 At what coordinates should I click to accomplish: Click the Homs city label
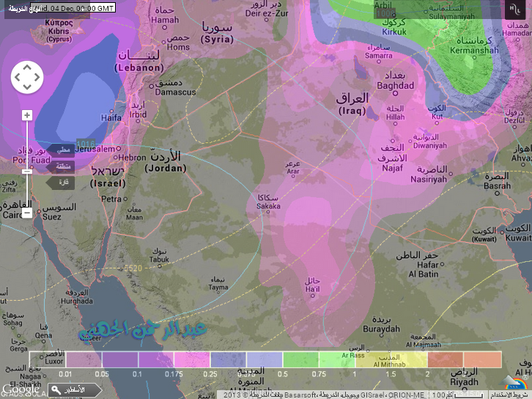[x=178, y=47]
